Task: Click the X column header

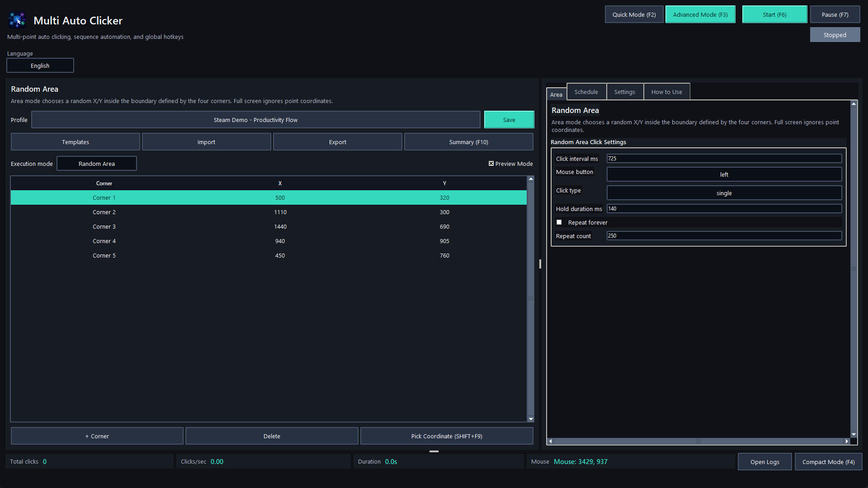Action: coord(280,183)
